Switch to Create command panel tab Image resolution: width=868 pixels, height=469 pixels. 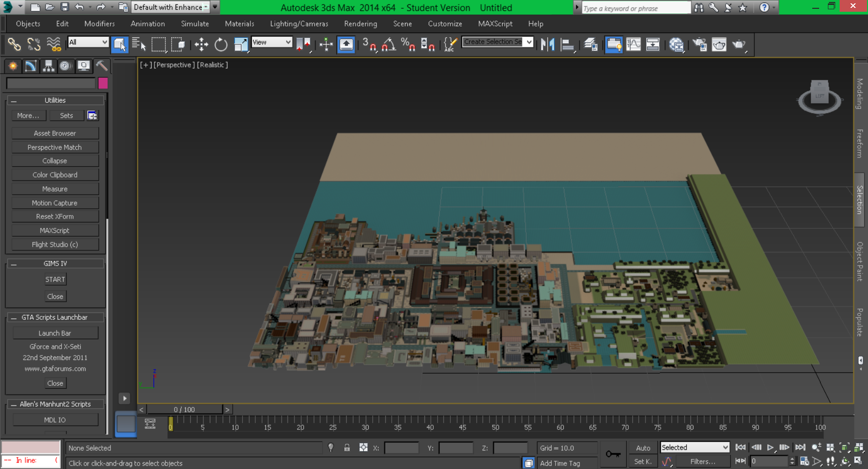[13, 66]
